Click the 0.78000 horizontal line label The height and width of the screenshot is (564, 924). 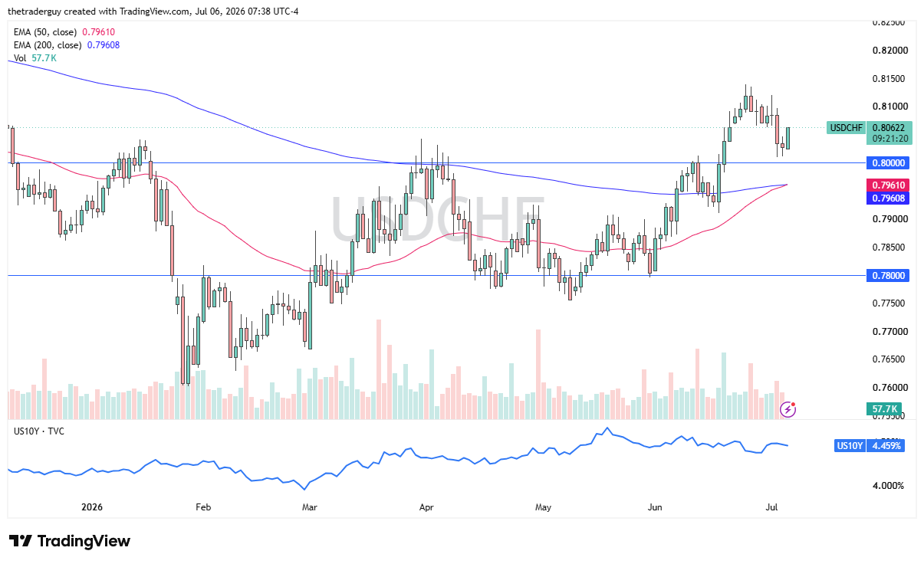[889, 275]
